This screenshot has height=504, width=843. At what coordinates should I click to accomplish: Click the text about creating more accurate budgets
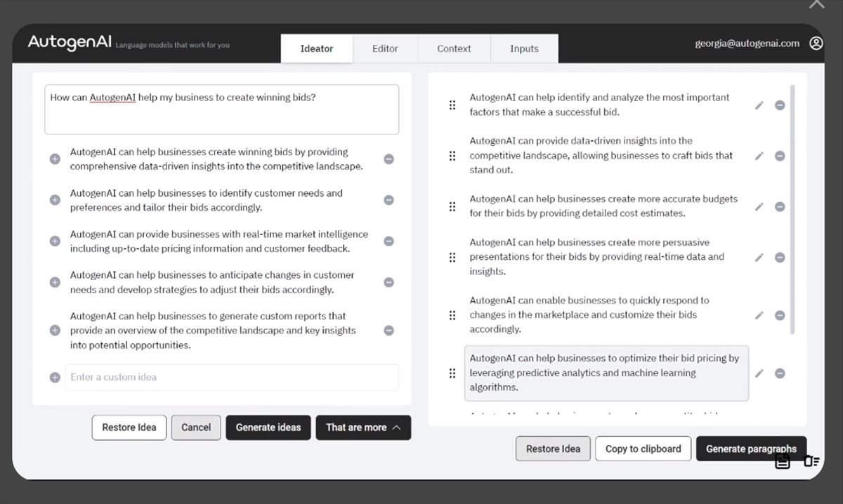603,206
